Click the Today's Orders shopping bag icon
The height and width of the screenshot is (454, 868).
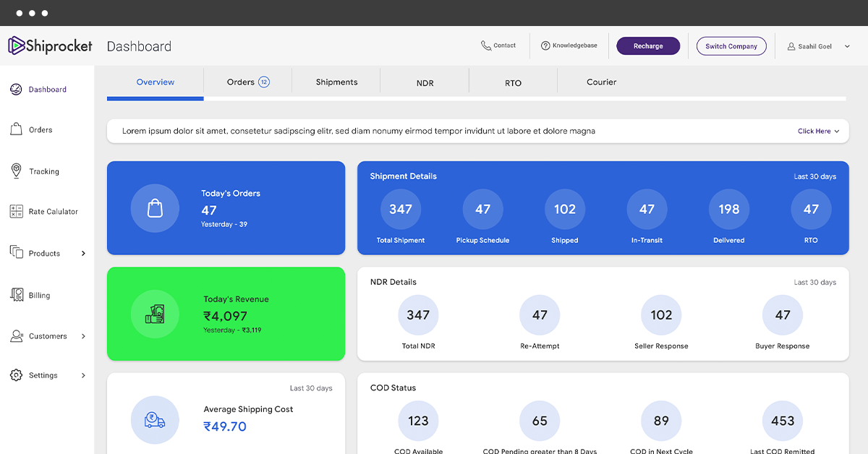[155, 208]
